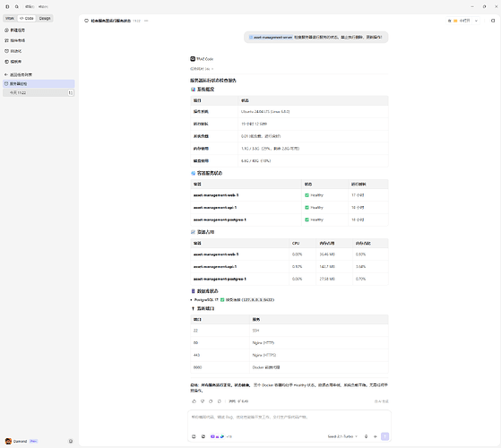
Task: Click the back to task list link
Action: click(x=18, y=74)
